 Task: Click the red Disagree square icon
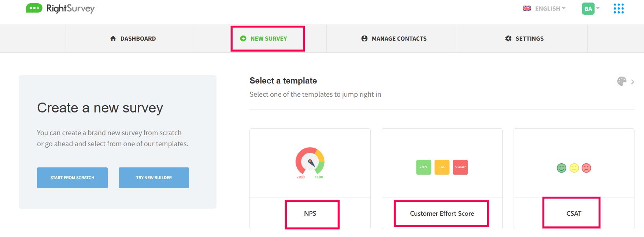(460, 167)
